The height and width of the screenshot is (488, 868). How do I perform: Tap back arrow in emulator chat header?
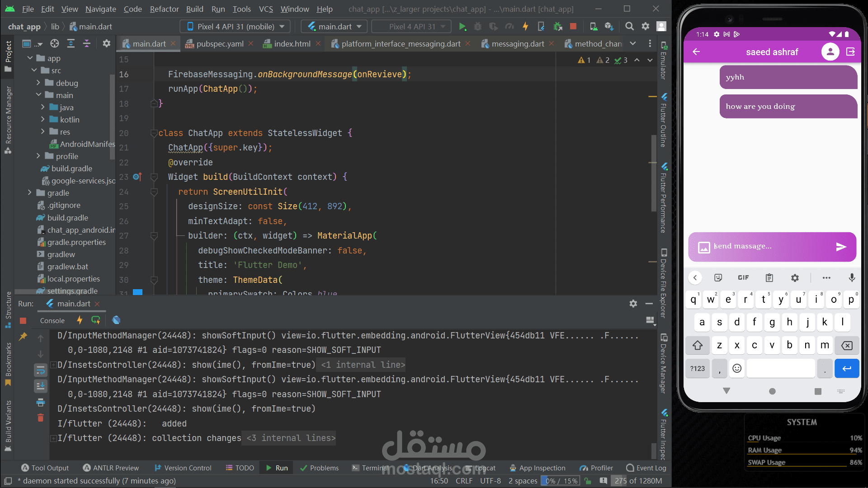pos(696,52)
